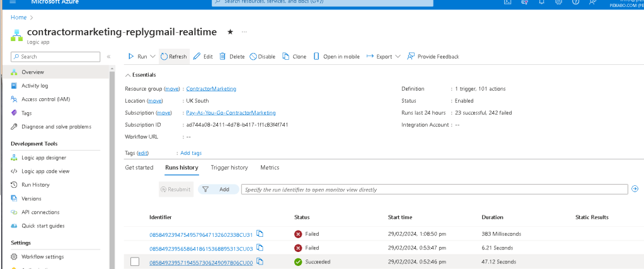644x269 pixels.
Task: Click the arrow button next to run identifier field
Action: click(x=635, y=189)
